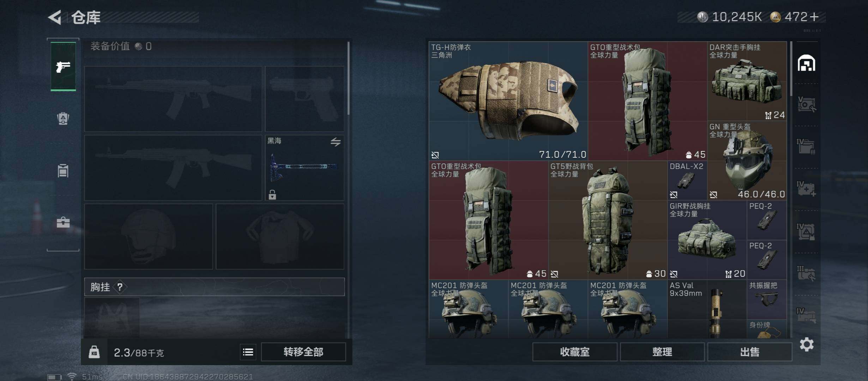Toggle list view button beside 转移全部
Image resolution: width=868 pixels, height=381 pixels.
point(248,352)
